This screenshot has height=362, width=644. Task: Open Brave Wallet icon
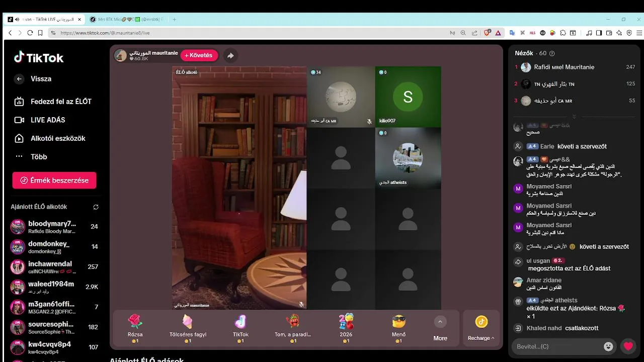point(609,33)
